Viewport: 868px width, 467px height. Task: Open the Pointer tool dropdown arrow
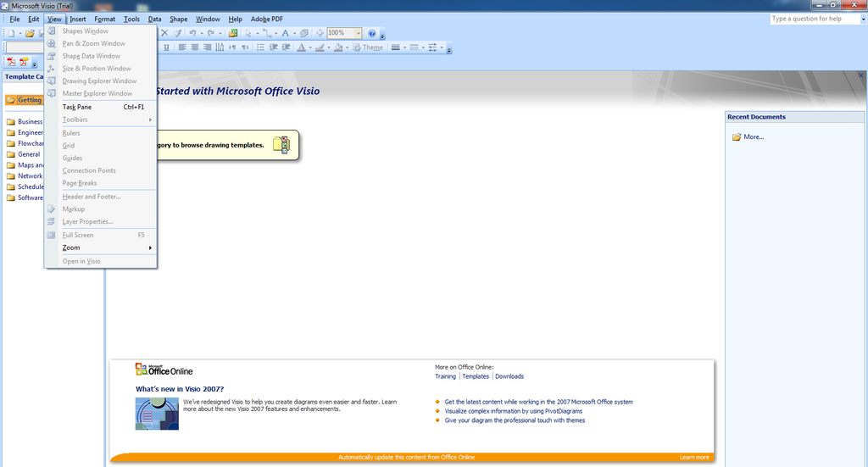pos(258,33)
